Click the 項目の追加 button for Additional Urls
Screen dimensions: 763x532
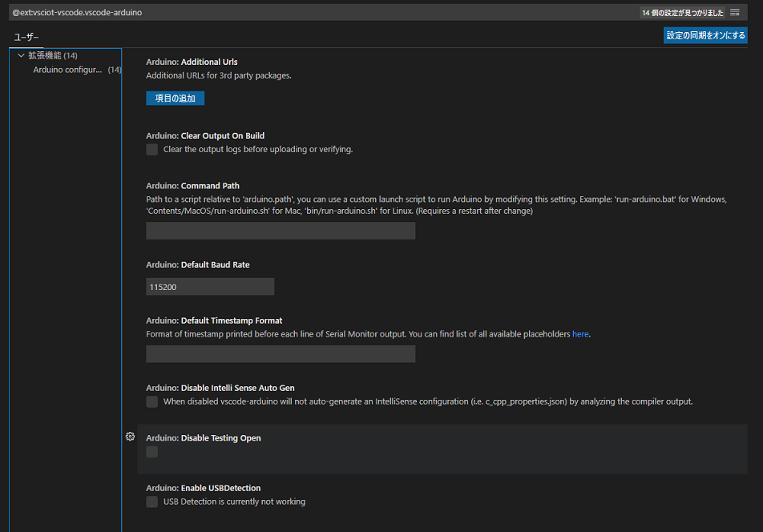point(176,99)
